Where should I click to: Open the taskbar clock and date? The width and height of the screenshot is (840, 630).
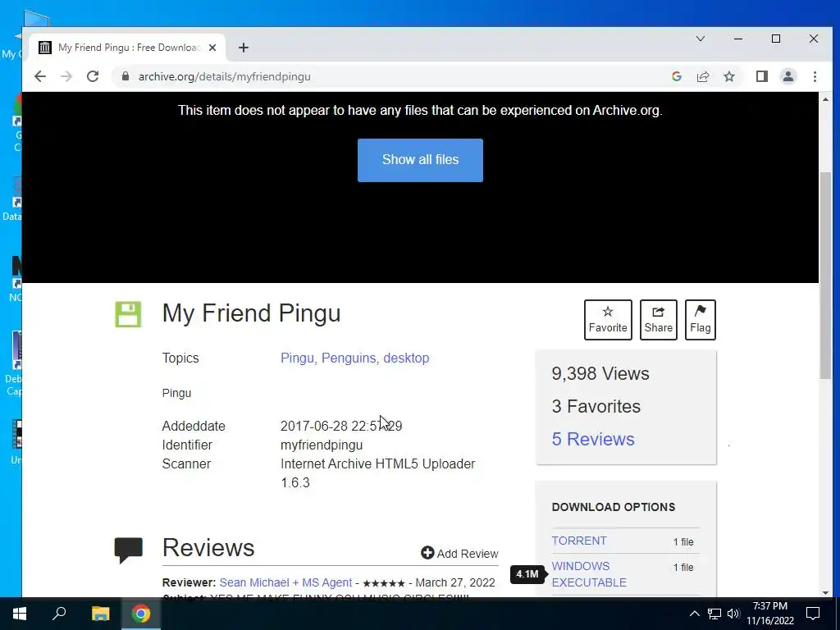(769, 614)
